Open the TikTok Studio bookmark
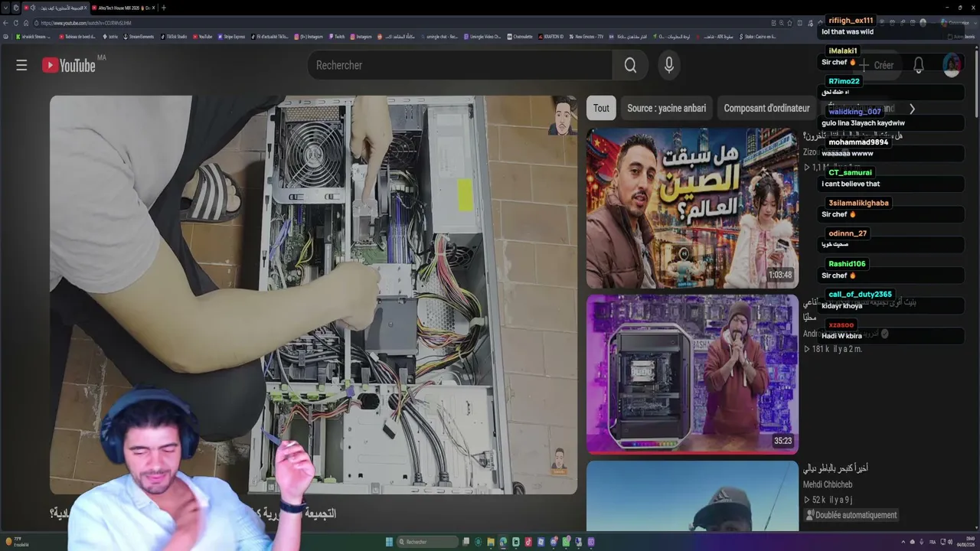Screen dimensions: 980x551 pyautogui.click(x=174, y=37)
